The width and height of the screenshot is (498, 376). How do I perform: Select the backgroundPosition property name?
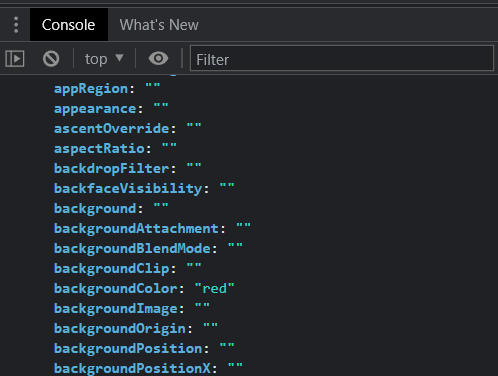[128, 349]
